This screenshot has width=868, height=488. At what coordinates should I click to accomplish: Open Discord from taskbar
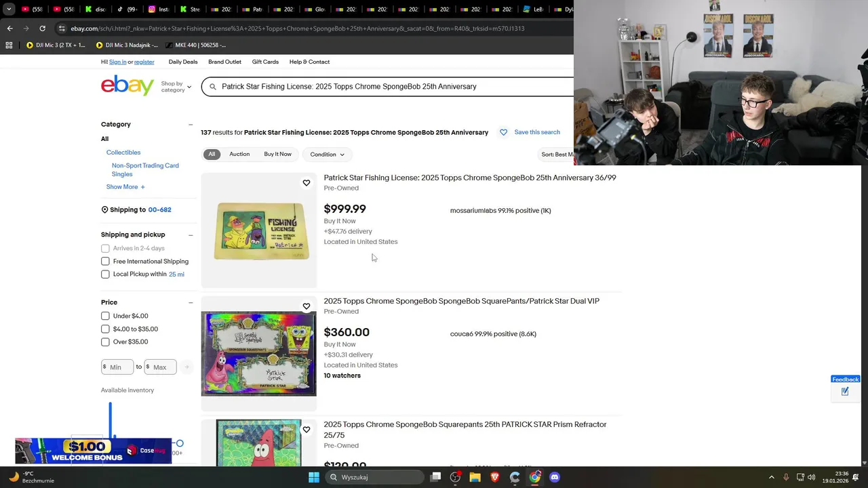click(x=555, y=477)
